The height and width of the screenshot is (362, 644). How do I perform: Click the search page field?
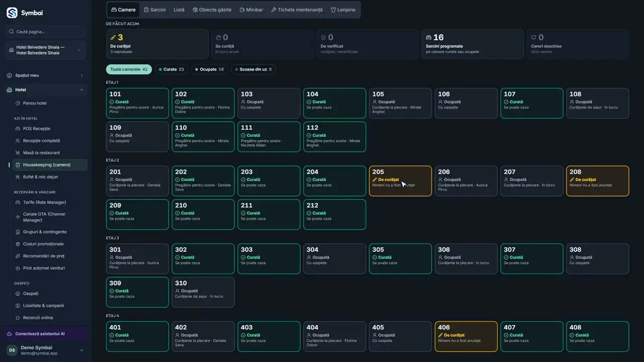[45, 32]
